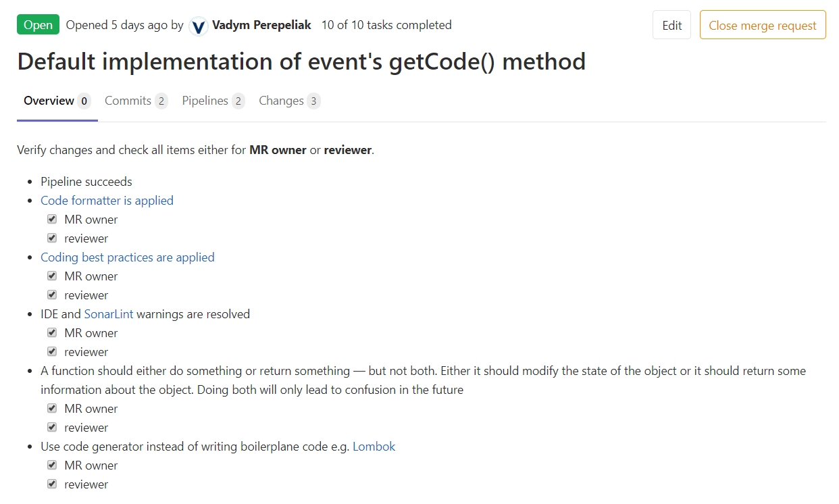Open the 'Coding best practices are applied' link

coord(127,257)
